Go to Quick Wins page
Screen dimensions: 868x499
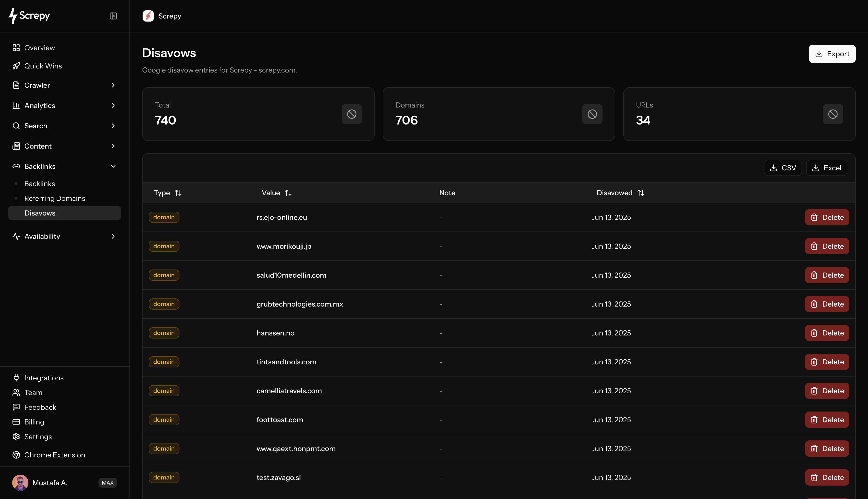(x=43, y=66)
